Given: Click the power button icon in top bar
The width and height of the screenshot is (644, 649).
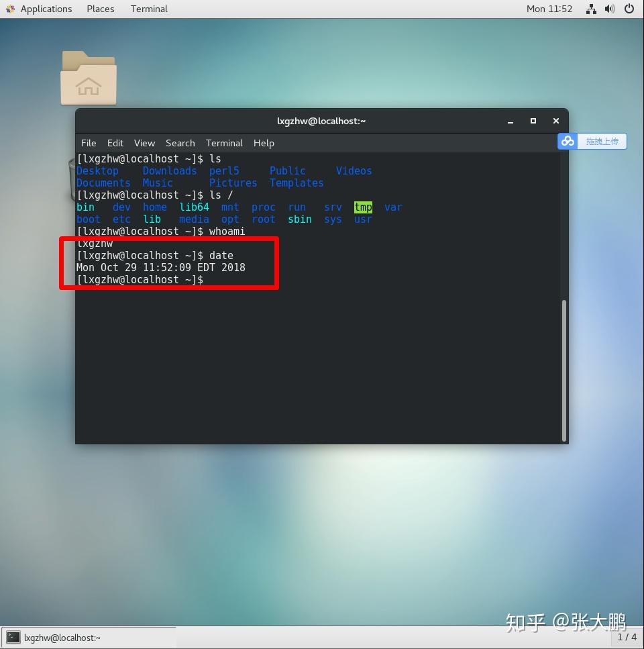Looking at the screenshot, I should tap(629, 9).
